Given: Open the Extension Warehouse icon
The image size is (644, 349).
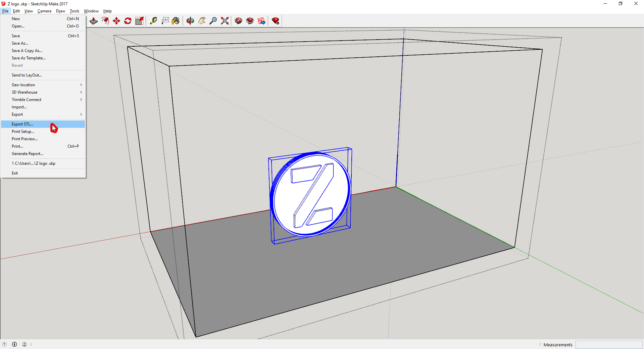Looking at the screenshot, I should (x=250, y=21).
